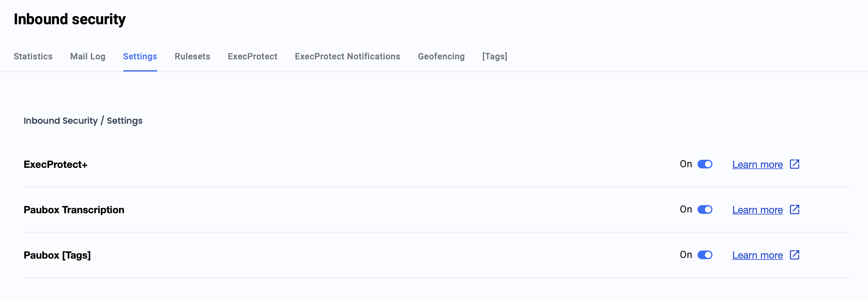The image size is (868, 299).
Task: Open Learn more for Paubox Transcription
Action: (x=757, y=210)
